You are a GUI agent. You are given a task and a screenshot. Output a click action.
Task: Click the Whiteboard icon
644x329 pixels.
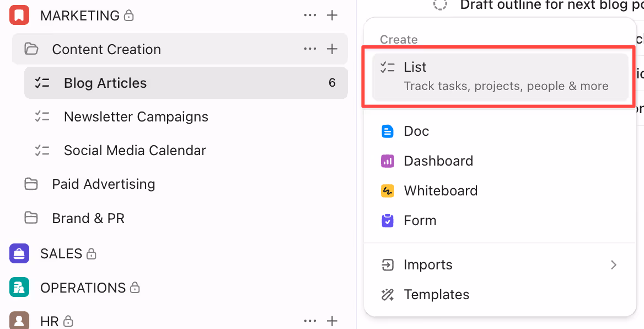[388, 190]
